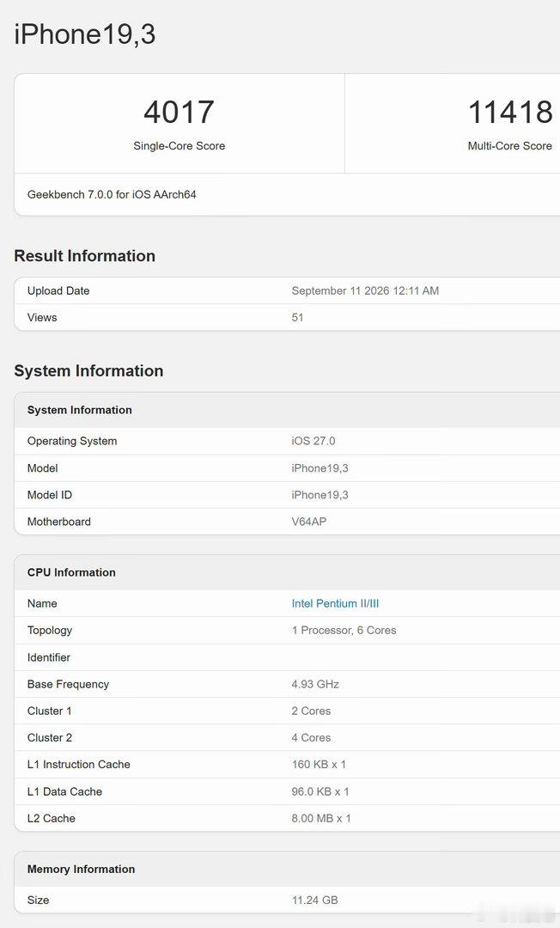The width and height of the screenshot is (560, 928).
Task: Click the Size row label
Action: point(38,901)
